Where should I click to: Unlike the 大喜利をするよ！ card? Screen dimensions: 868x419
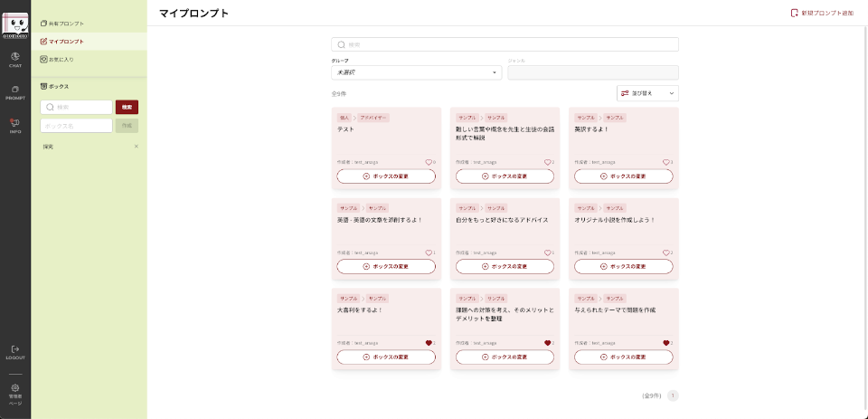tap(429, 342)
